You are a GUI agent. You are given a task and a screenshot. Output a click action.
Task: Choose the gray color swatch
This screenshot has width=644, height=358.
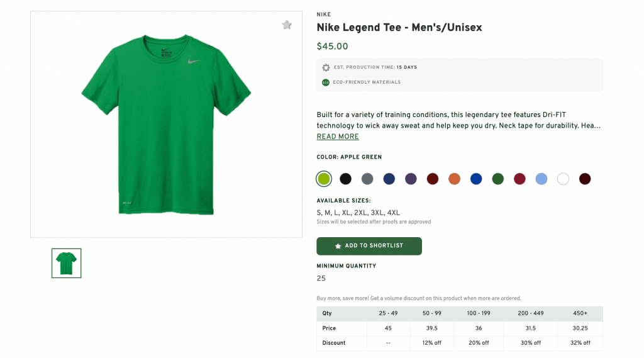[x=367, y=179]
